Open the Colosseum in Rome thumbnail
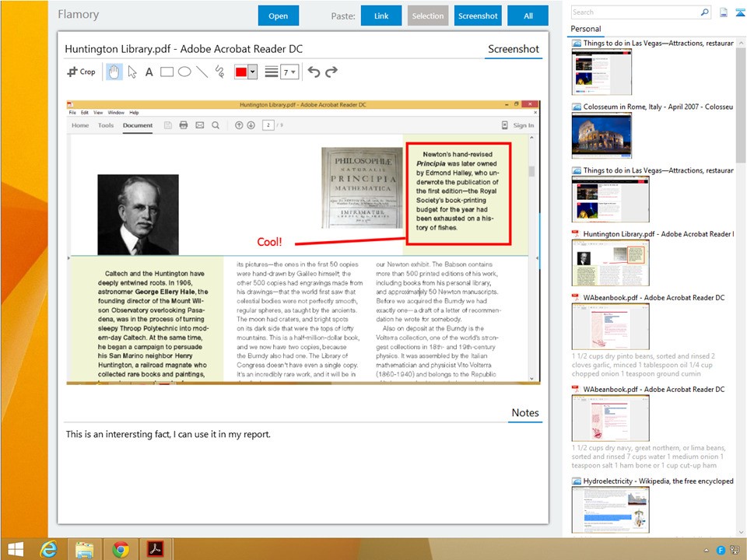 [x=601, y=135]
